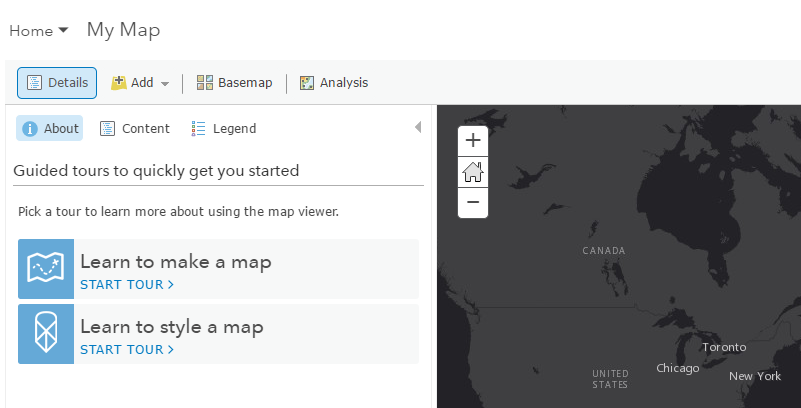Start the style a map tour
The width and height of the screenshot is (801, 408).
point(127,350)
